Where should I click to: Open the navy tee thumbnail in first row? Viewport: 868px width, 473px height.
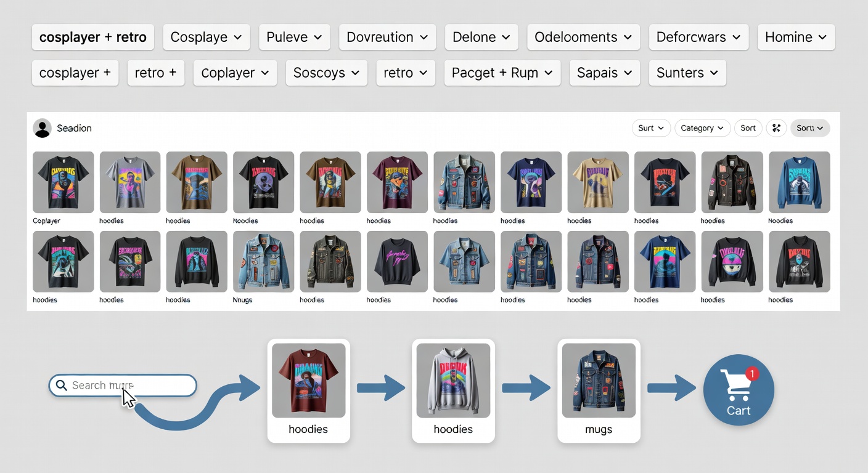(x=531, y=182)
